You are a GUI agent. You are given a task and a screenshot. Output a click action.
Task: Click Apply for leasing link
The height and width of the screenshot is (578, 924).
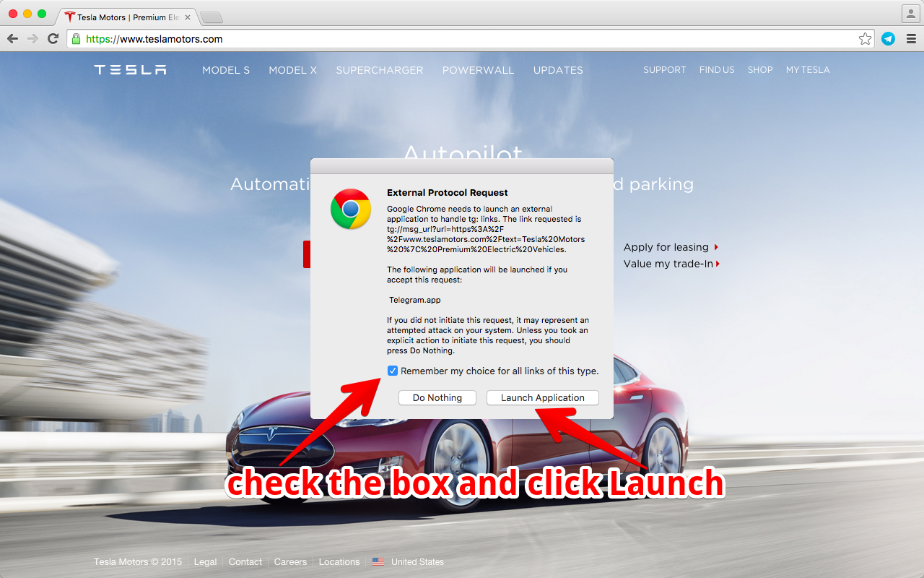671,247
